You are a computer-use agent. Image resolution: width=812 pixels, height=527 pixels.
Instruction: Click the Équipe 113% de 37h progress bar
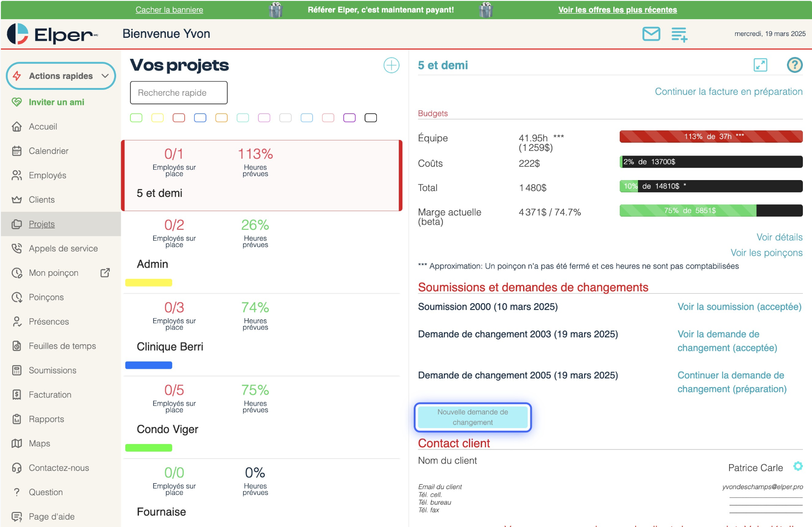click(711, 136)
